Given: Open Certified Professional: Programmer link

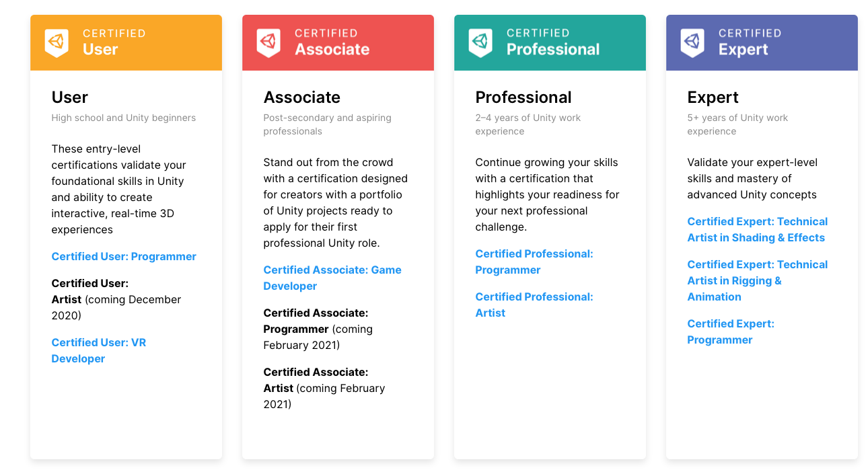Looking at the screenshot, I should [534, 262].
